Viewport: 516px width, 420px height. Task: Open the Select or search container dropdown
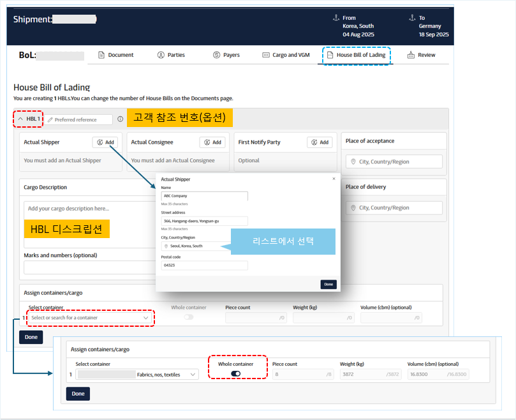click(90, 317)
